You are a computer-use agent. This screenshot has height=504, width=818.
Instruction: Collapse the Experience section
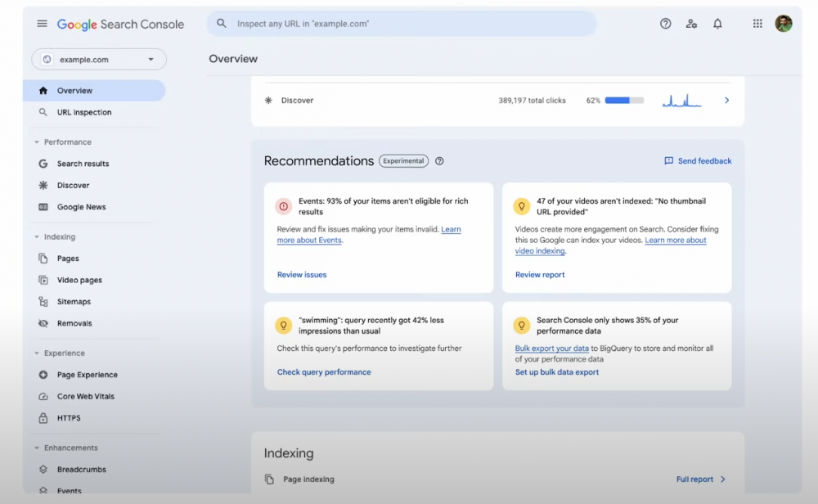tap(37, 353)
